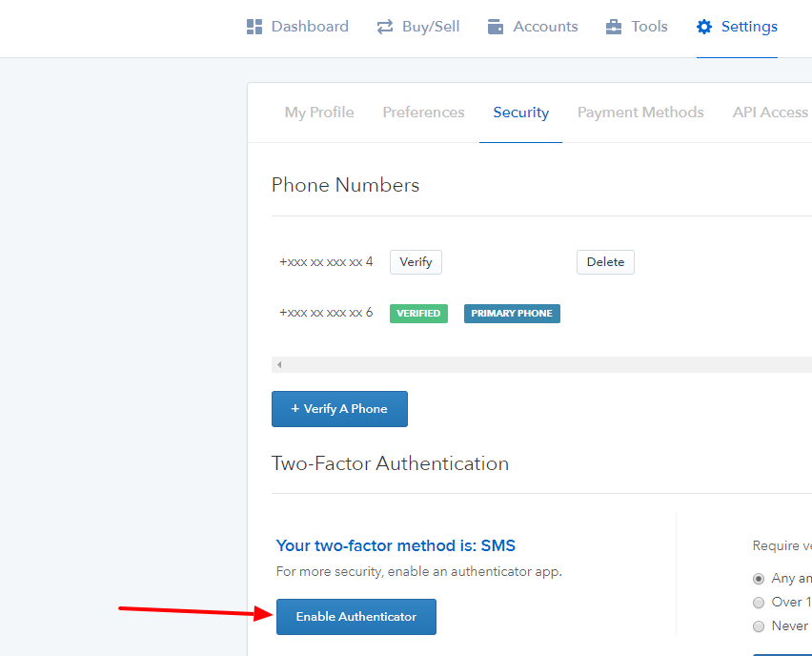Open the Accounts briefcase icon
This screenshot has height=656, width=812.
(496, 26)
